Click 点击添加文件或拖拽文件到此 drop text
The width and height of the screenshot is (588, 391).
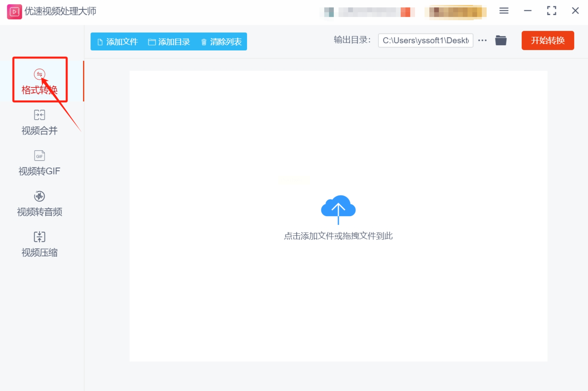338,236
